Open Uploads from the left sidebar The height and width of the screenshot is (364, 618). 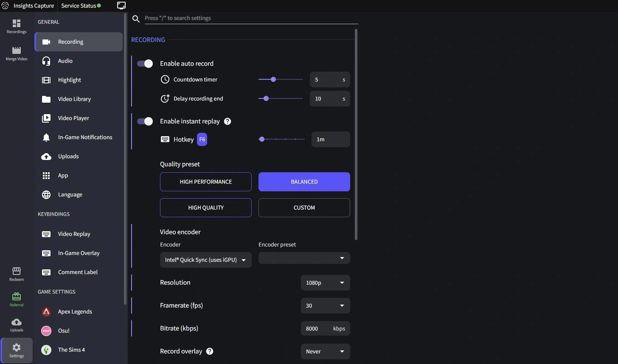16,325
